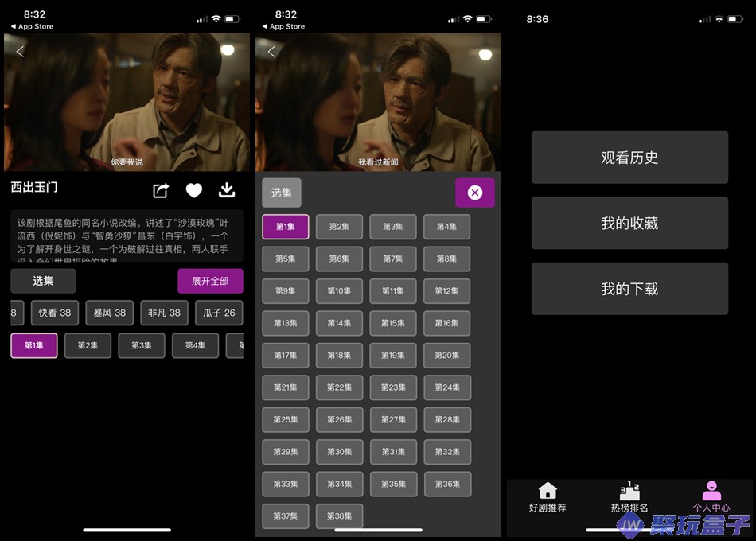Open episode 第10集
The image size is (756, 541).
coord(340,291)
